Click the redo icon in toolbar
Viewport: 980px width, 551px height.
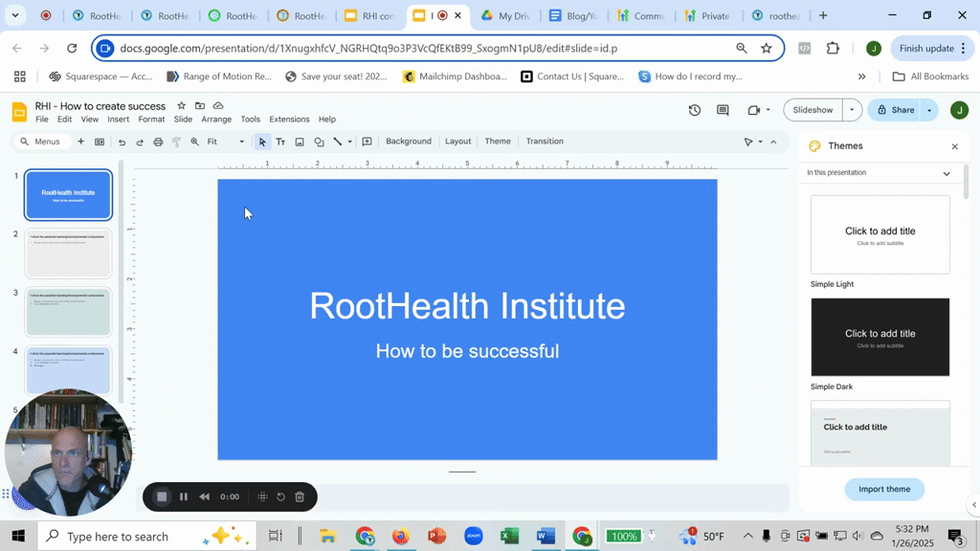pos(140,142)
